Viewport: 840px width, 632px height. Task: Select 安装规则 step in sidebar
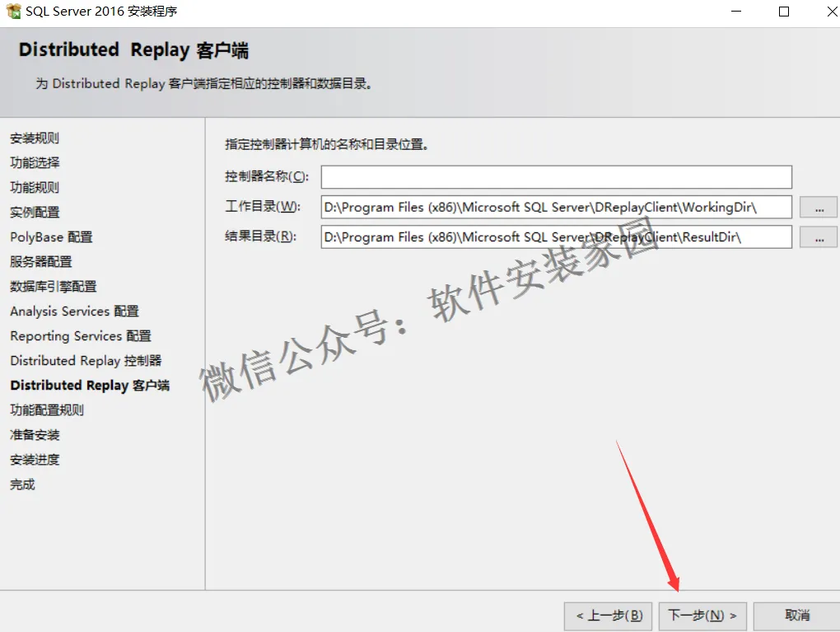pos(35,138)
